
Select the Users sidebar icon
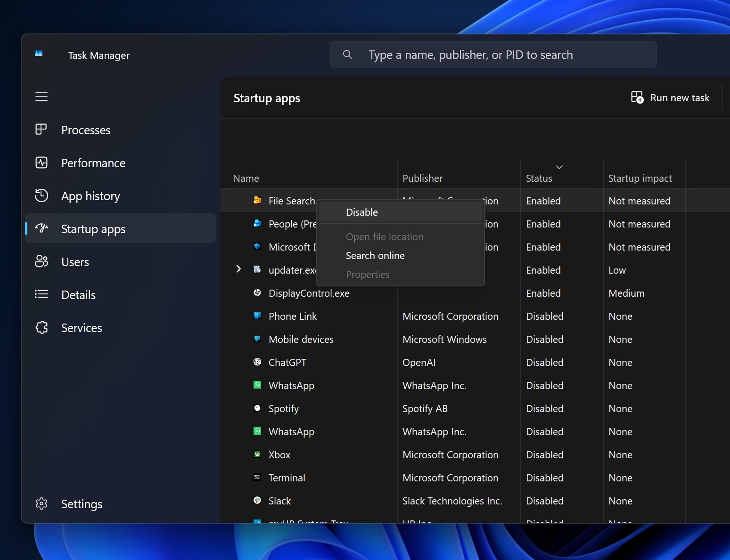pos(41,261)
